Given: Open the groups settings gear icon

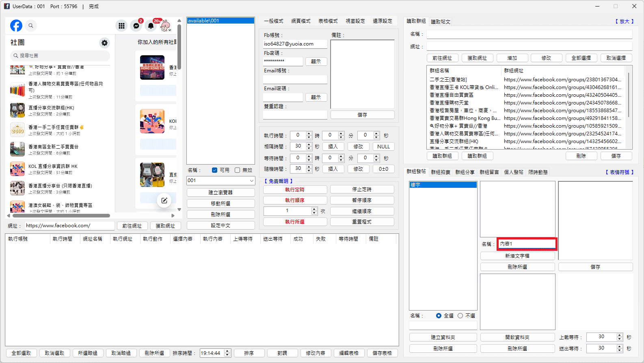Looking at the screenshot, I should click(x=105, y=43).
